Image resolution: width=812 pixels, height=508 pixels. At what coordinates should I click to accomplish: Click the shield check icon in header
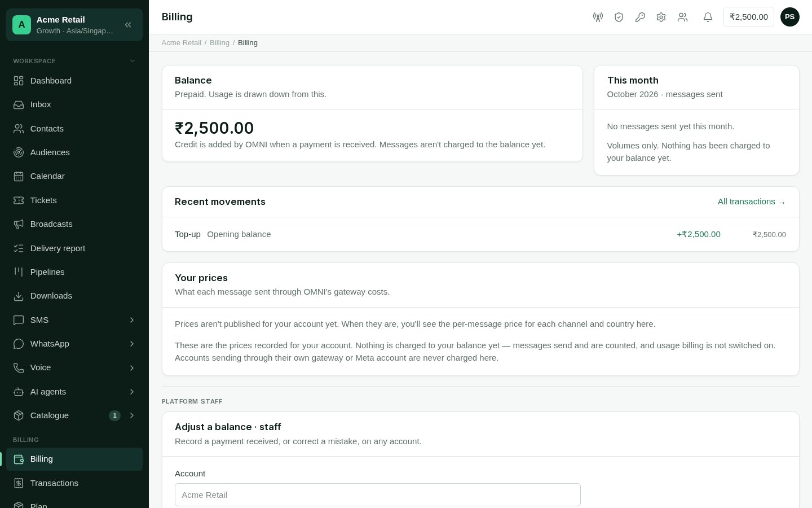pos(619,17)
